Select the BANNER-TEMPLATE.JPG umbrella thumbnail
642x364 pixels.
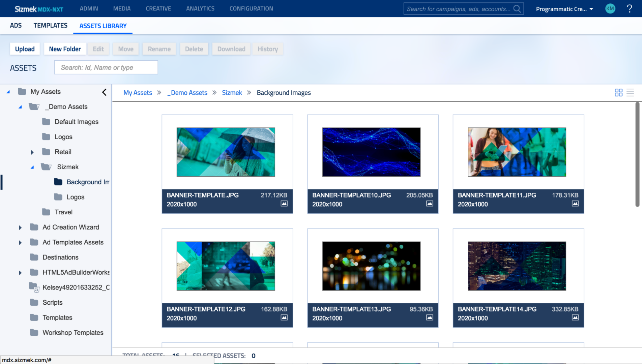click(226, 152)
